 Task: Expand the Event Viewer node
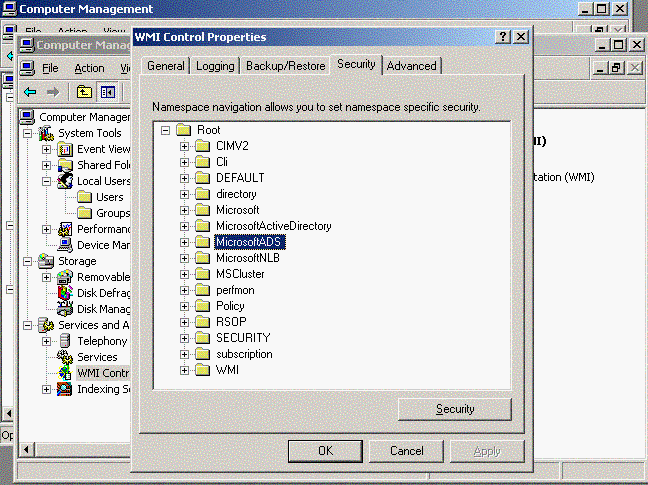tap(46, 150)
